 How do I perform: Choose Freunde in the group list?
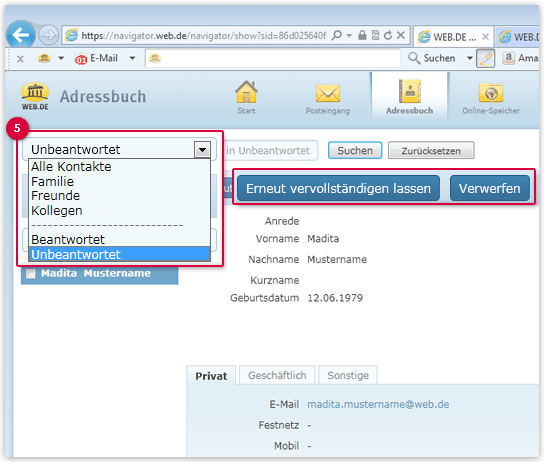(x=56, y=196)
